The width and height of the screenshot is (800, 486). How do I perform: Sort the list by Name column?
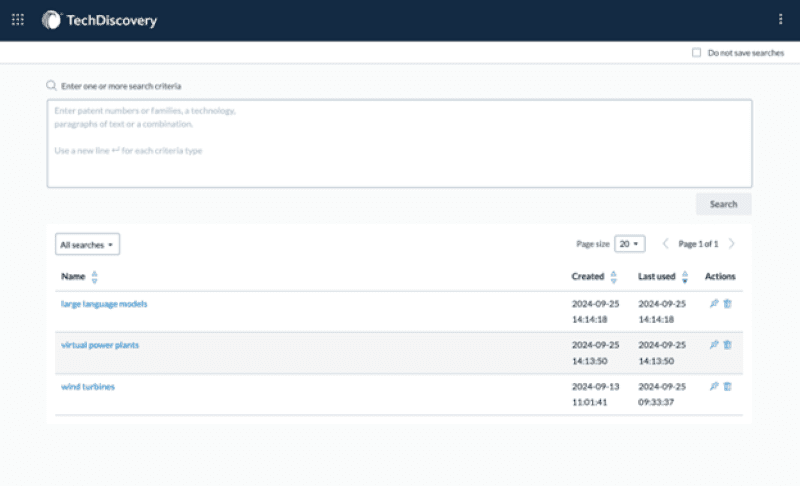94,277
